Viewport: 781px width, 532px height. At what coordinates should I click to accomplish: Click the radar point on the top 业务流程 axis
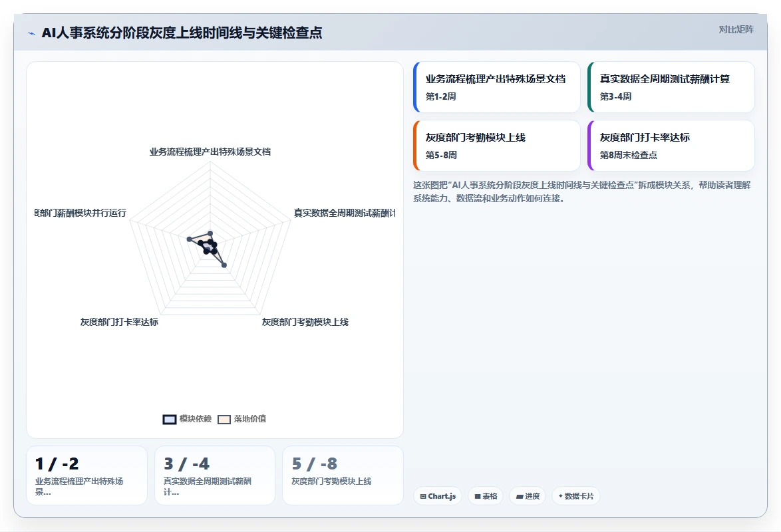[210, 233]
